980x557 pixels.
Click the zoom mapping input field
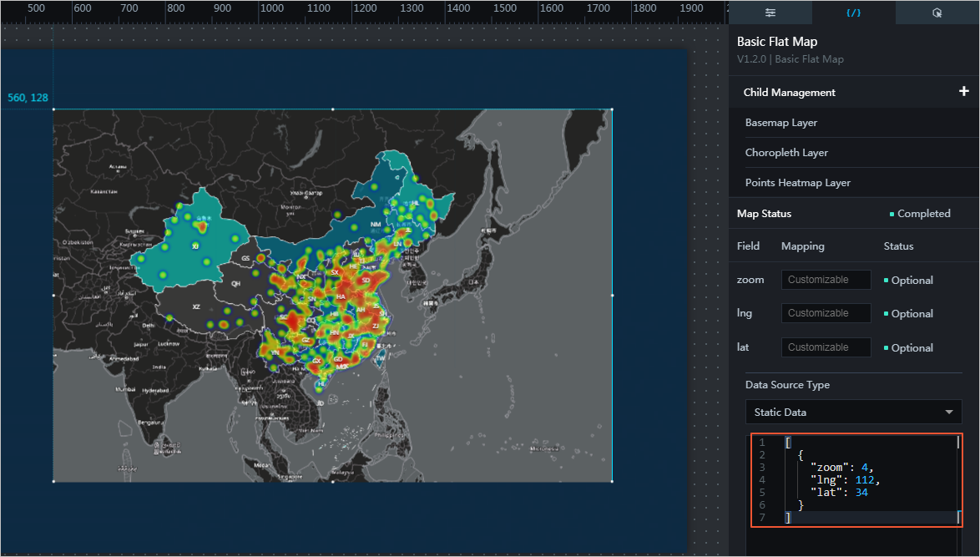(x=826, y=280)
